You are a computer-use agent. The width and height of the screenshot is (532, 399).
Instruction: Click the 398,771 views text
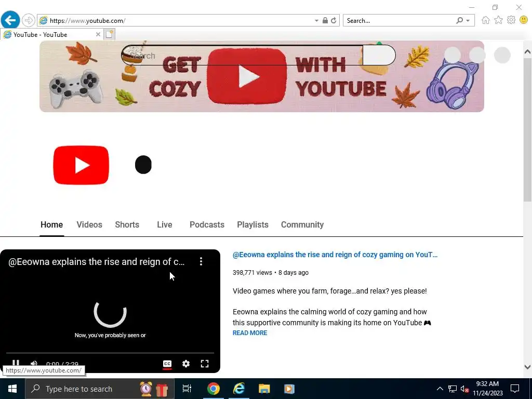coord(252,272)
